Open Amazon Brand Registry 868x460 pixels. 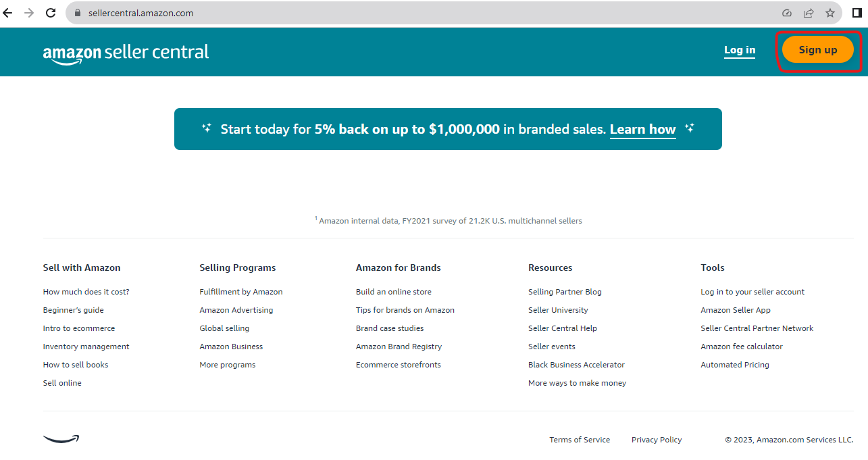pos(399,347)
